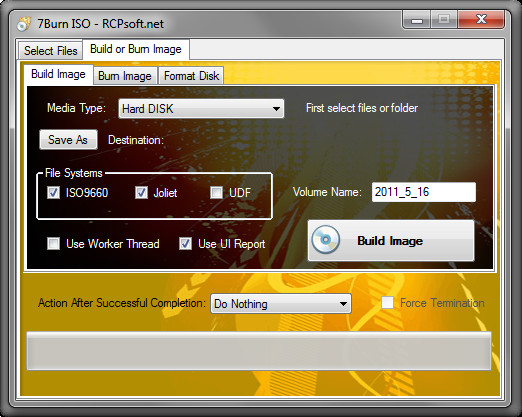Click the disc icon on Build Image button
522x417 pixels.
325,240
